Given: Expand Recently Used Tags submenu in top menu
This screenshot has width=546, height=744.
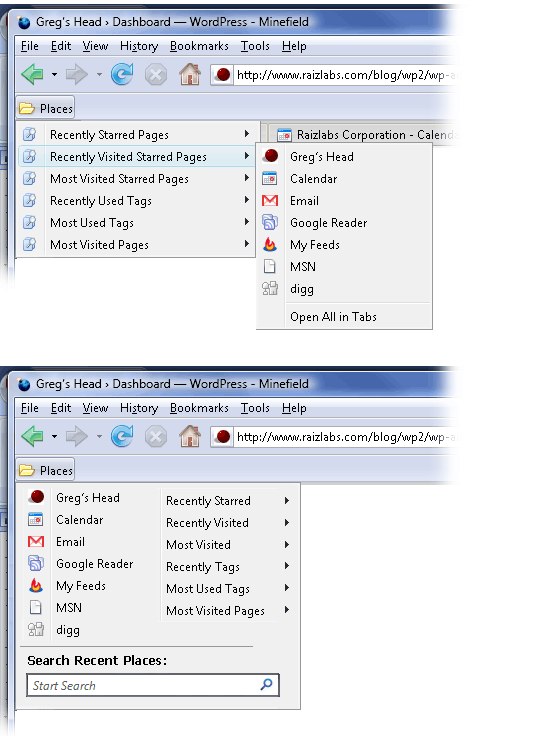Looking at the screenshot, I should [247, 200].
